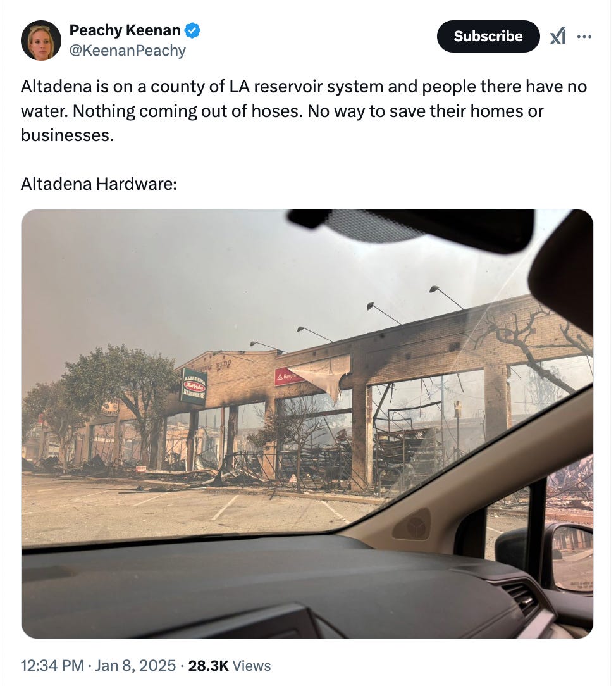Click the red Benjamin Moore banner in photo
Image resolution: width=616 pixels, height=686 pixels.
(286, 376)
